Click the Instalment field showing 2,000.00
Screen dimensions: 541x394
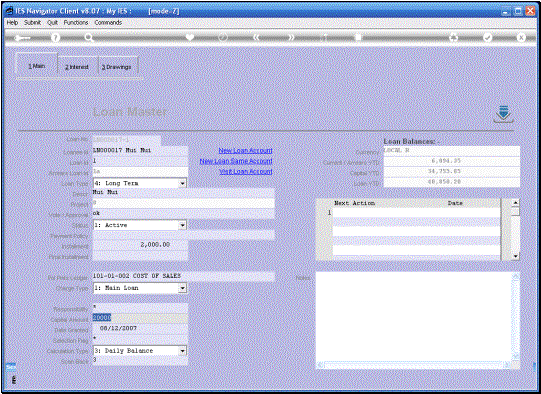pos(140,245)
